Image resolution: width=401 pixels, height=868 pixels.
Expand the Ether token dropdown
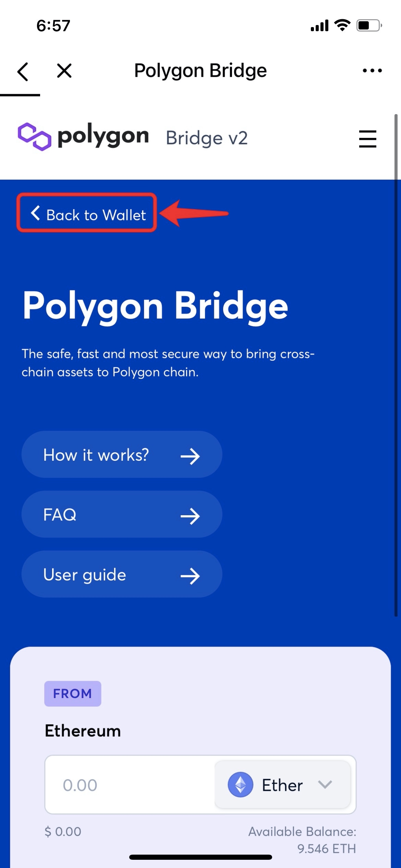[x=282, y=785]
